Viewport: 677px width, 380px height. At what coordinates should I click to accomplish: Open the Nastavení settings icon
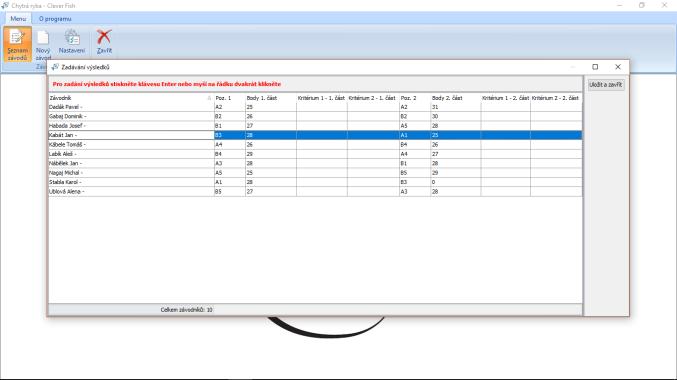72,42
